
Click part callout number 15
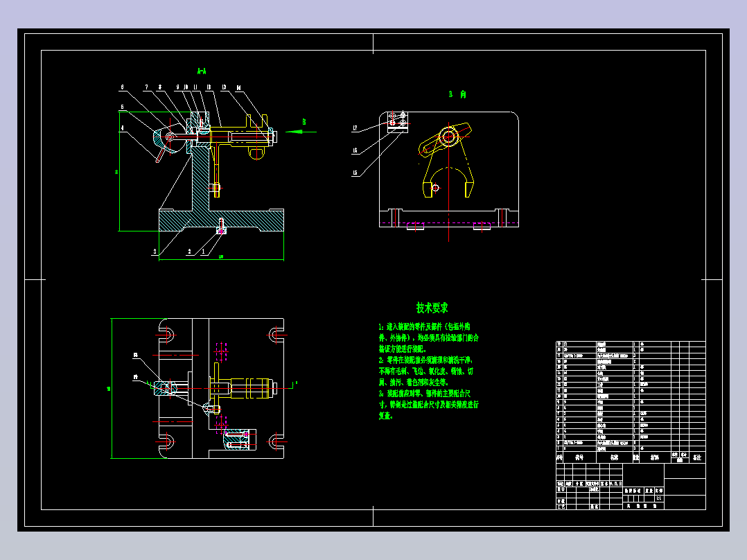[x=355, y=173]
